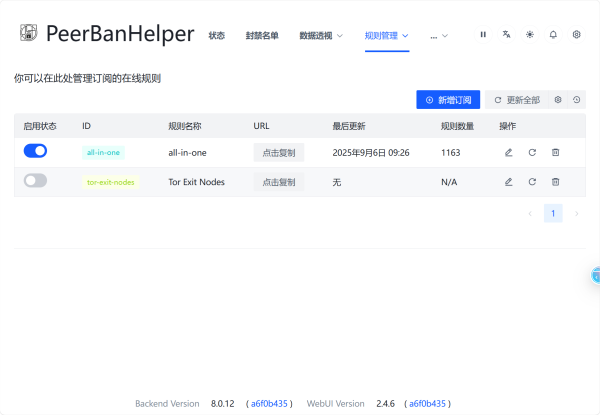
Task: Click the 规则名称 column header
Action: click(184, 126)
